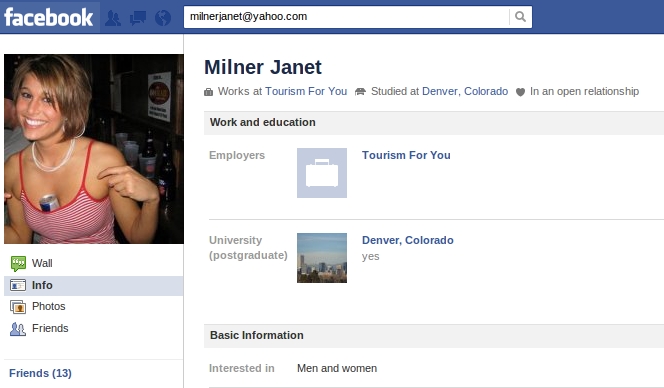664x388 pixels.
Task: Click the Milner Janet profile name heading
Action: coord(263,67)
